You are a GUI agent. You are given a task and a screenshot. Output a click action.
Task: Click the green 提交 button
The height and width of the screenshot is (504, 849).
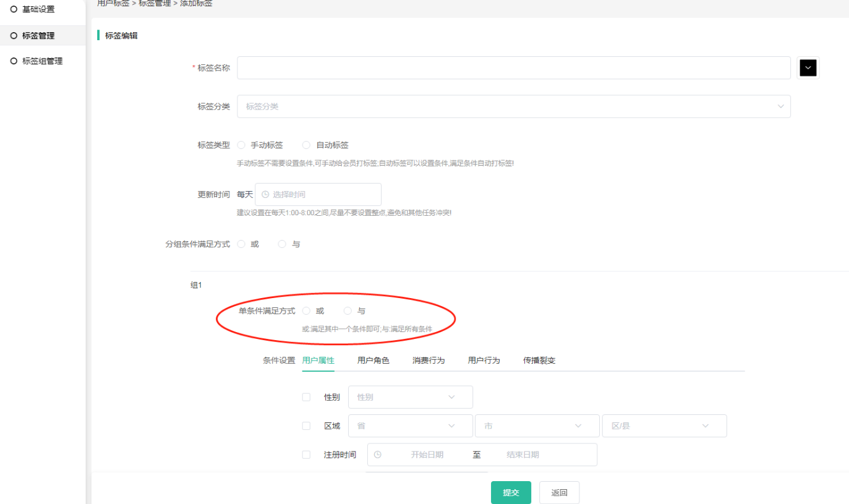511,493
